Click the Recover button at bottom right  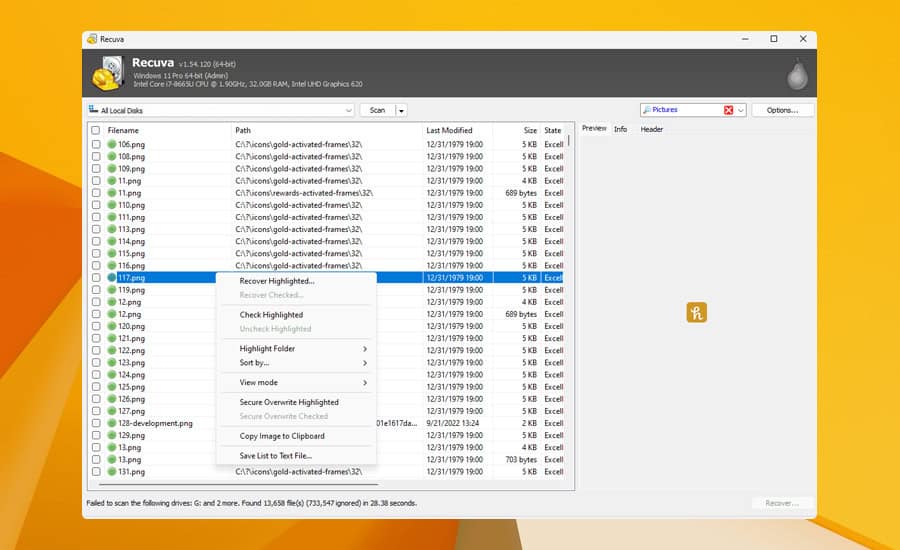pos(782,503)
